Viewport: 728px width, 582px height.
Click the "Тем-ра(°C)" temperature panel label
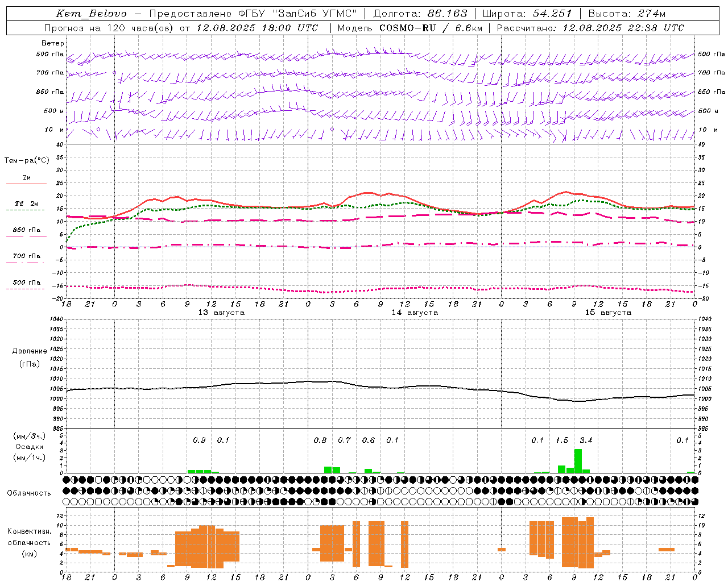click(x=27, y=161)
